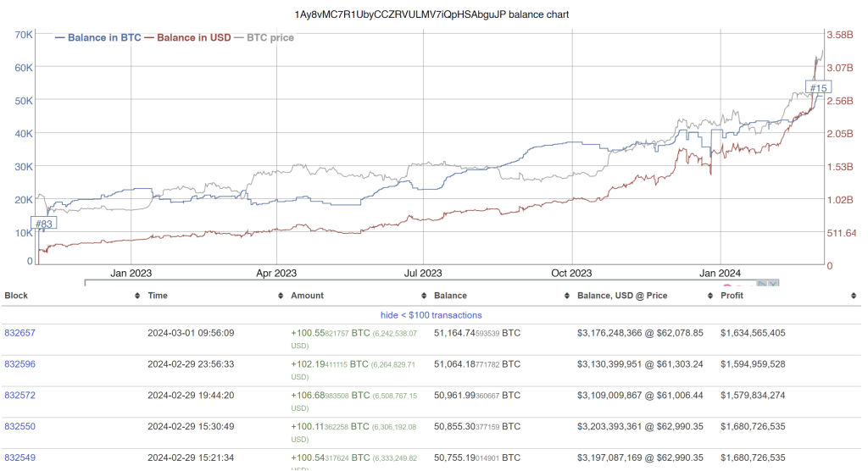The width and height of the screenshot is (868, 471).
Task: Click amount +100.11362258 BTC
Action: coord(331,427)
